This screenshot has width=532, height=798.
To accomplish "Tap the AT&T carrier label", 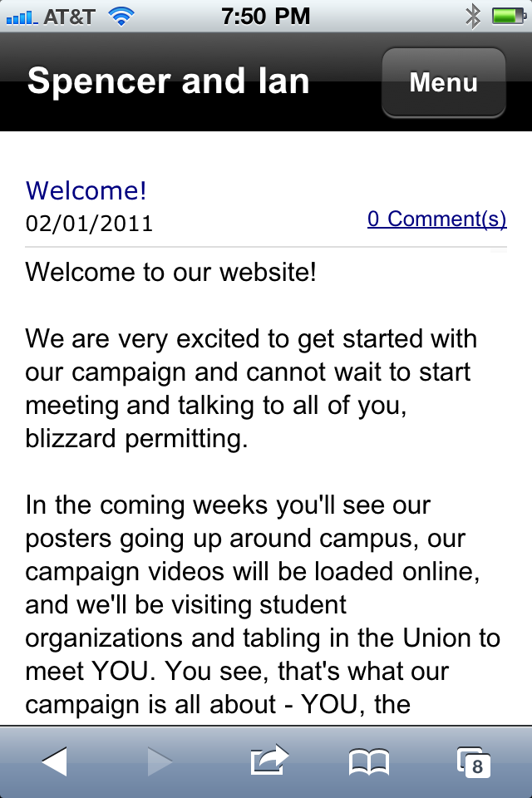I will tap(69, 16).
